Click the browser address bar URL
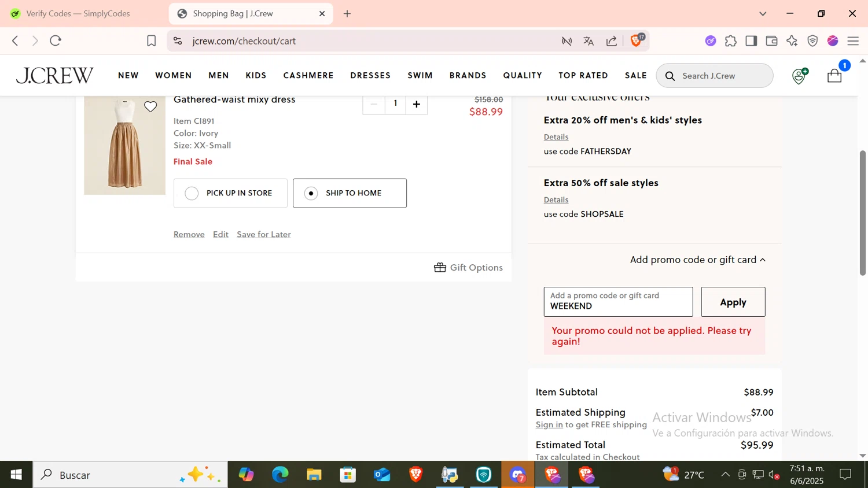The height and width of the screenshot is (488, 868). [x=244, y=41]
